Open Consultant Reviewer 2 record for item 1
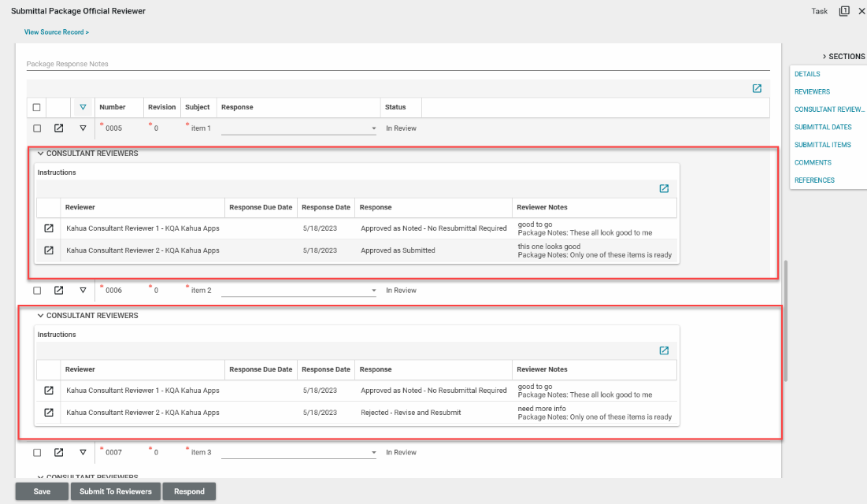 49,250
